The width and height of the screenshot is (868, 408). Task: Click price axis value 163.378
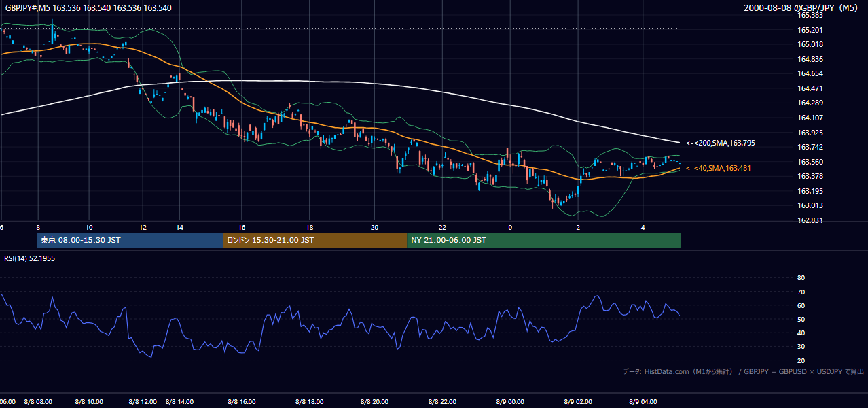[810, 176]
